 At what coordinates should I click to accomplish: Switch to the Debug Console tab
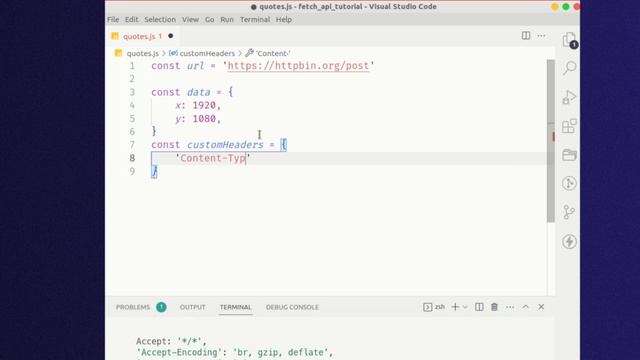(292, 307)
